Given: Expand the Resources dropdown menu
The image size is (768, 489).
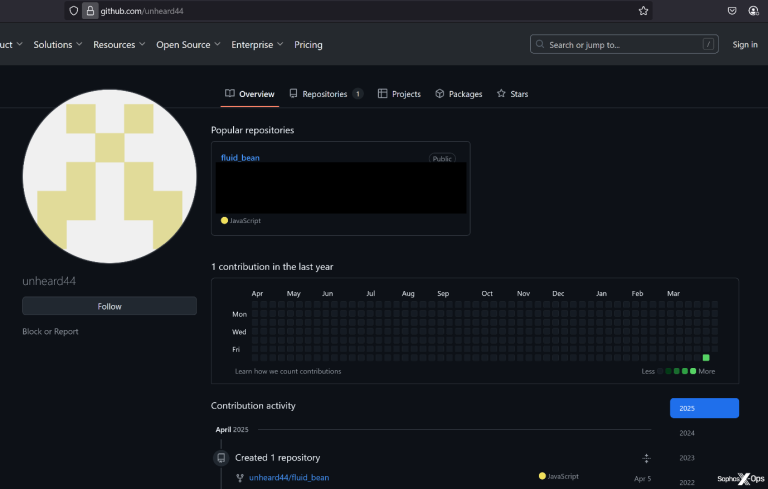Looking at the screenshot, I should [119, 45].
